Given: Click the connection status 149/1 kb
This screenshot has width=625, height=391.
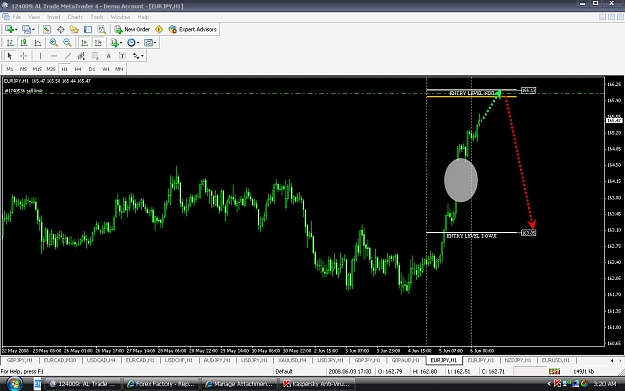Looking at the screenshot, I should (583, 371).
